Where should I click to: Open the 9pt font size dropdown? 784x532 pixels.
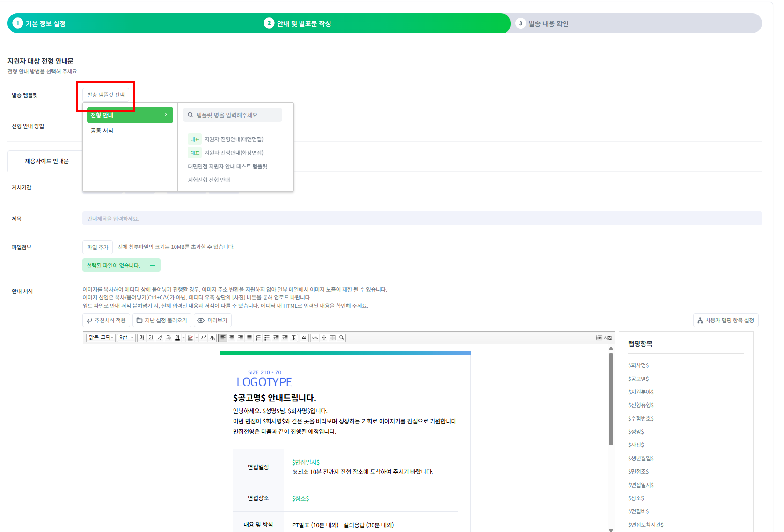[x=126, y=338]
